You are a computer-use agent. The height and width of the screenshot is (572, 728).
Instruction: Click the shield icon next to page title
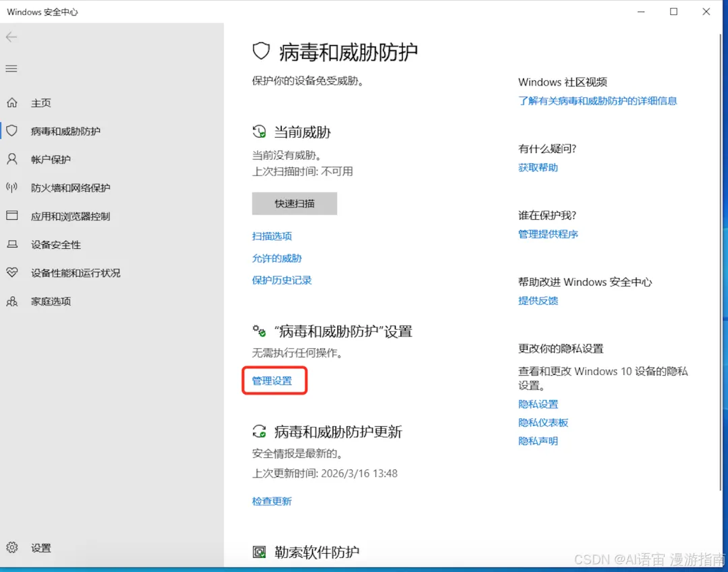tap(261, 51)
